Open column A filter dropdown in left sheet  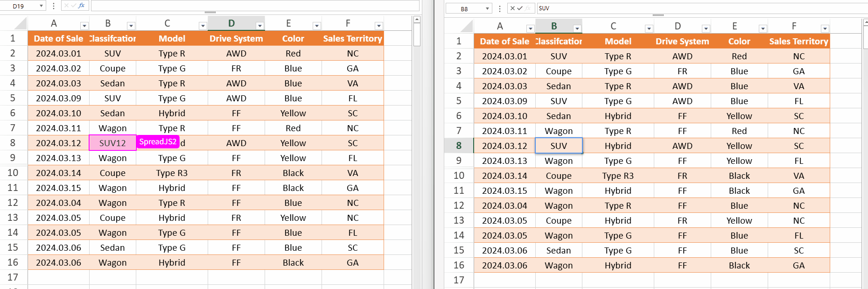pos(84,26)
